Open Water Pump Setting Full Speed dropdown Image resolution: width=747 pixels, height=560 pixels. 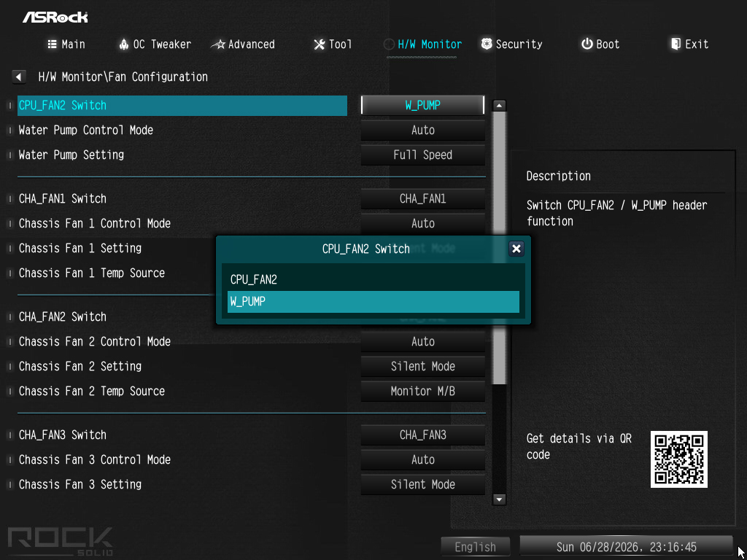(x=422, y=155)
